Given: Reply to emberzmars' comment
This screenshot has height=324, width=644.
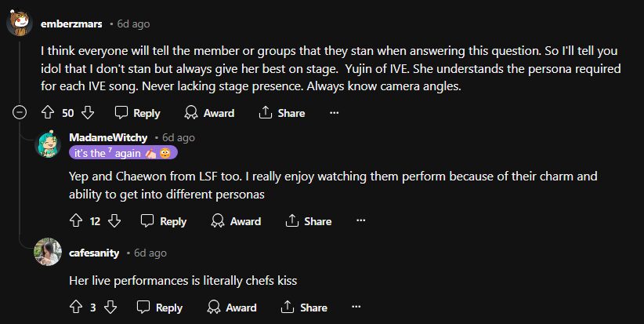Looking at the screenshot, I should [x=137, y=113].
